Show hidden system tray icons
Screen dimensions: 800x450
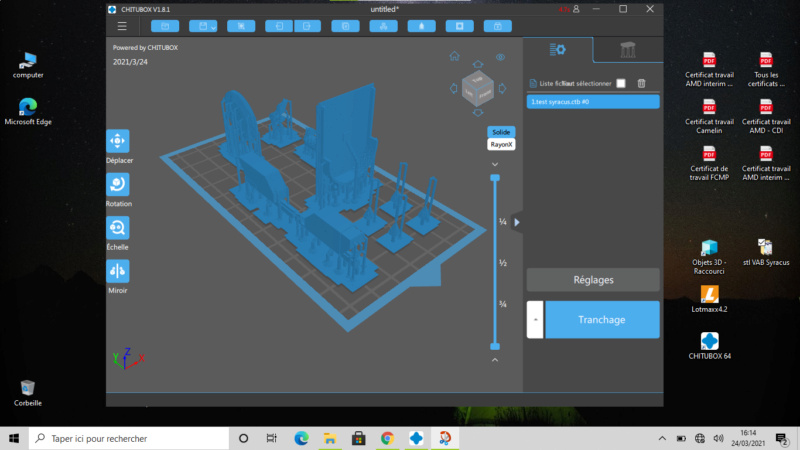(662, 438)
